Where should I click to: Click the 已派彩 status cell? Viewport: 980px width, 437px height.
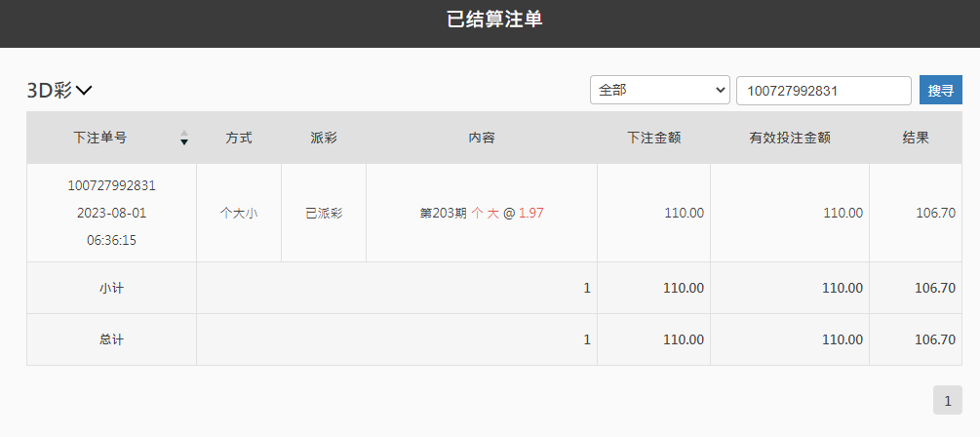[x=324, y=214]
